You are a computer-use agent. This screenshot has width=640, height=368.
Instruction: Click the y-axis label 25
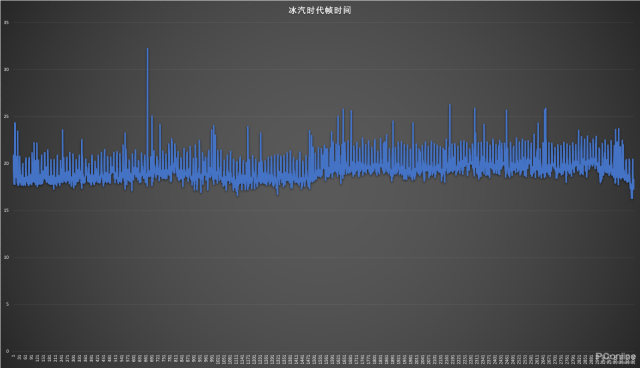click(x=6, y=116)
